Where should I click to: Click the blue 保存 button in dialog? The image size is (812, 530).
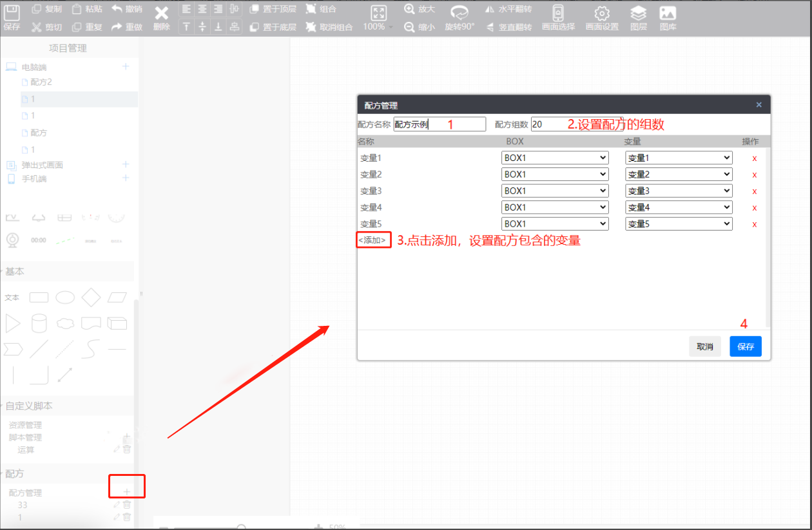point(746,346)
